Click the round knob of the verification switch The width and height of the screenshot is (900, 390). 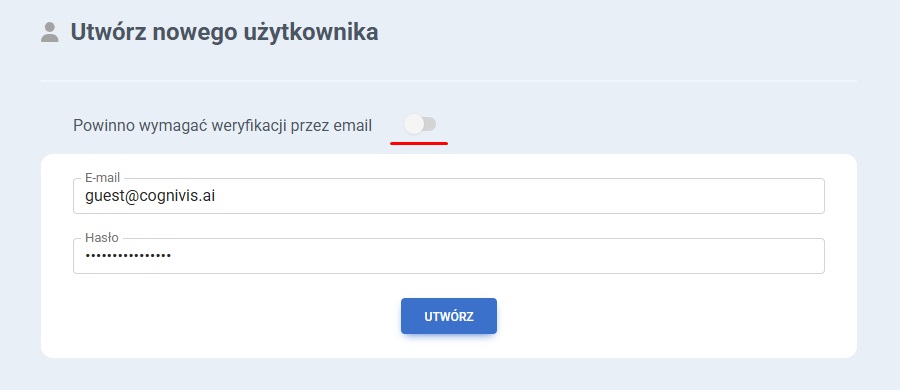click(x=414, y=124)
